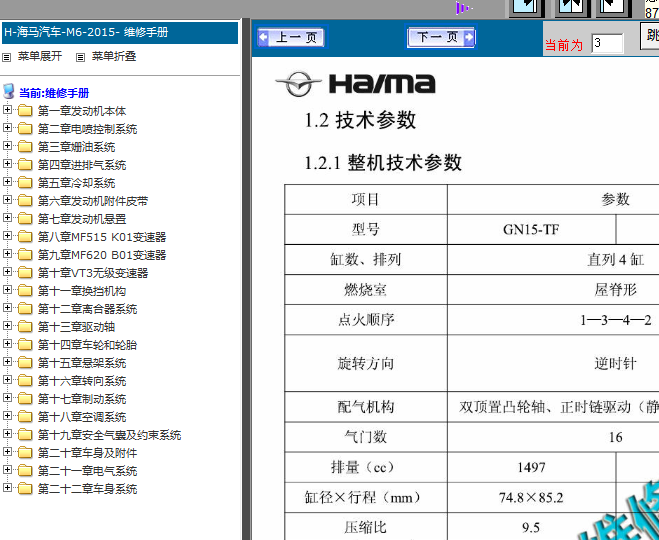Click 菜单折叠 to collapse all menus

point(114,56)
